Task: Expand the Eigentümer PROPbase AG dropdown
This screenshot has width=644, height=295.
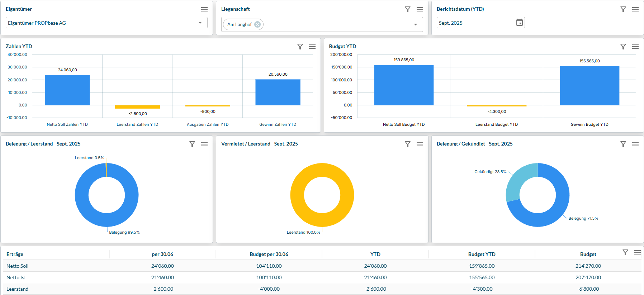Action: pos(200,23)
